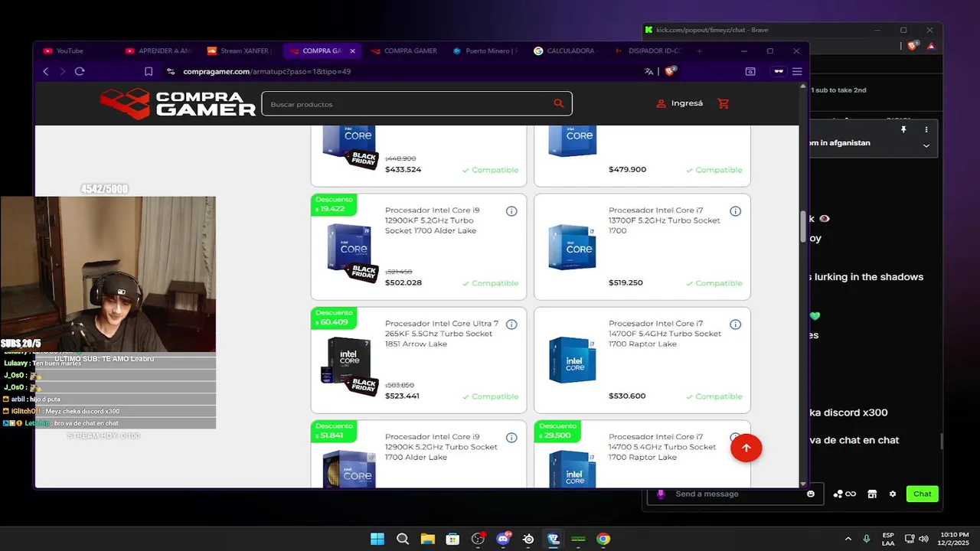
Task: Switch to the YouTube browser tab
Action: click(77, 51)
